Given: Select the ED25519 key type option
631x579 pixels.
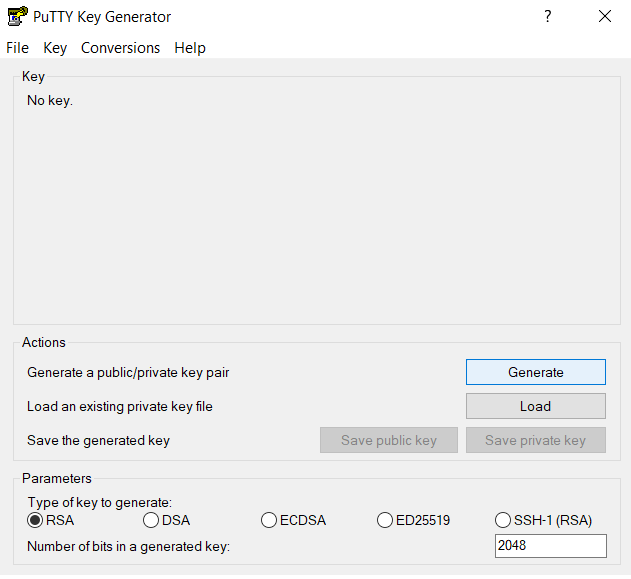Looking at the screenshot, I should point(385,520).
